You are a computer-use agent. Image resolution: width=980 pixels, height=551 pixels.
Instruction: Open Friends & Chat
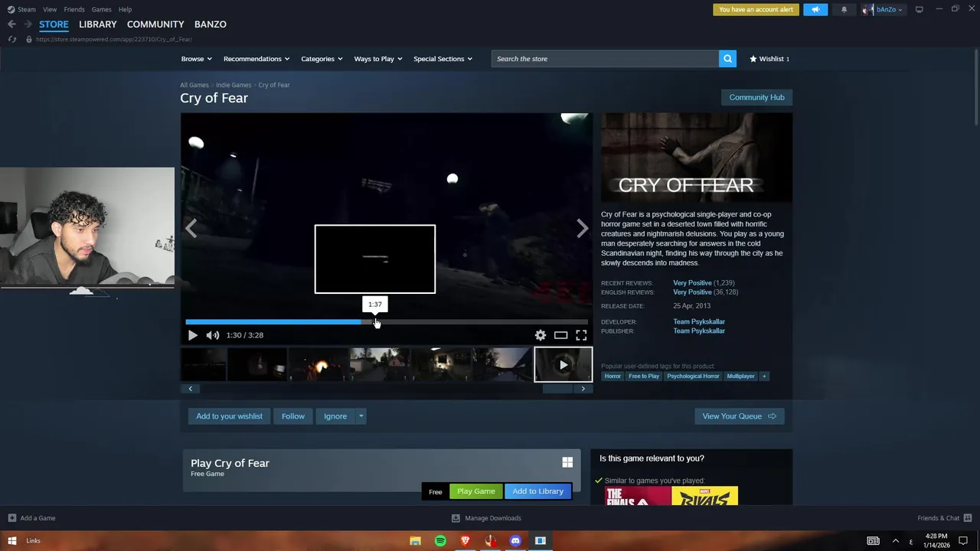coord(945,518)
